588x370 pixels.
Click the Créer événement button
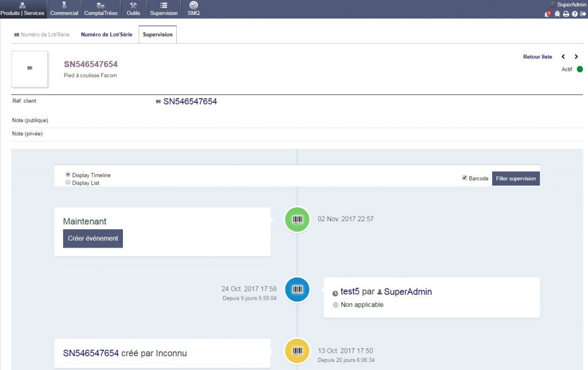93,238
